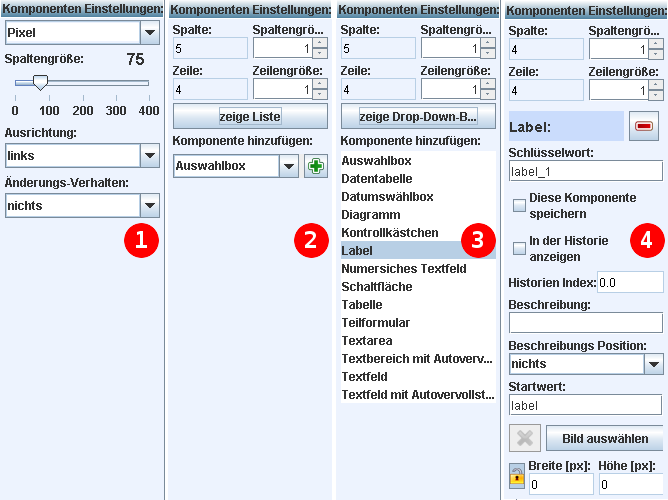Expand the Ausrichtung 'links' dropdown
This screenshot has width=668, height=500.
[149, 155]
